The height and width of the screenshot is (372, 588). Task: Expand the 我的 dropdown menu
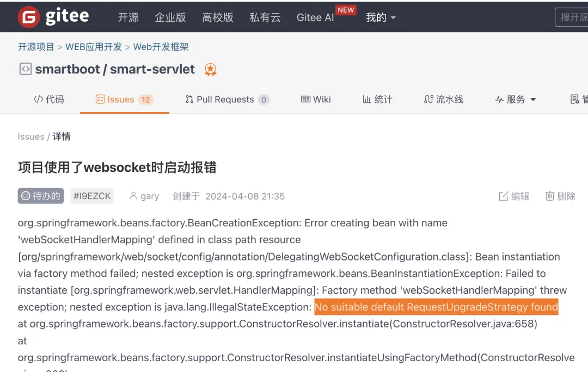pos(381,17)
